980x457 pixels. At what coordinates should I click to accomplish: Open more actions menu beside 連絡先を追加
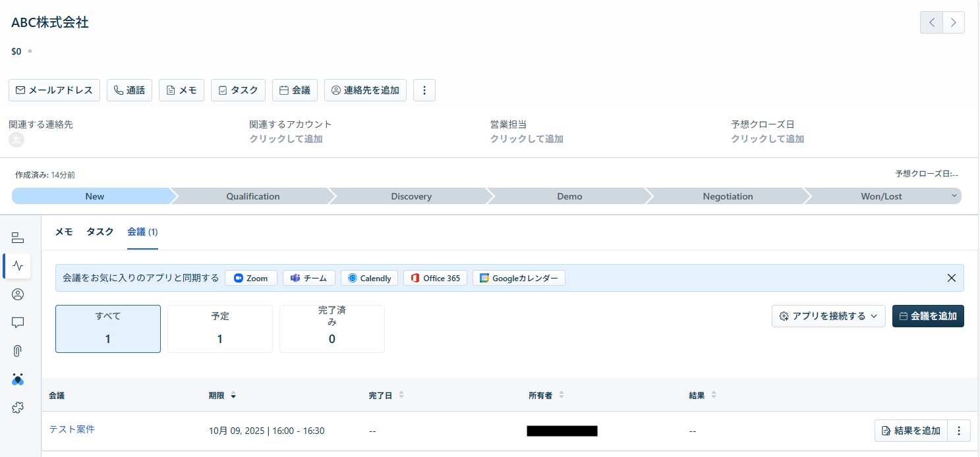pos(424,90)
